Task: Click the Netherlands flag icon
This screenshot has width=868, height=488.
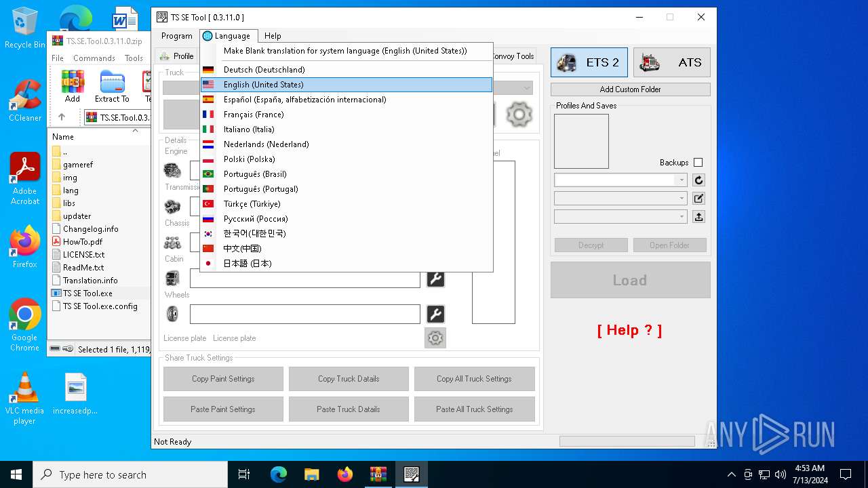Action: (x=208, y=144)
